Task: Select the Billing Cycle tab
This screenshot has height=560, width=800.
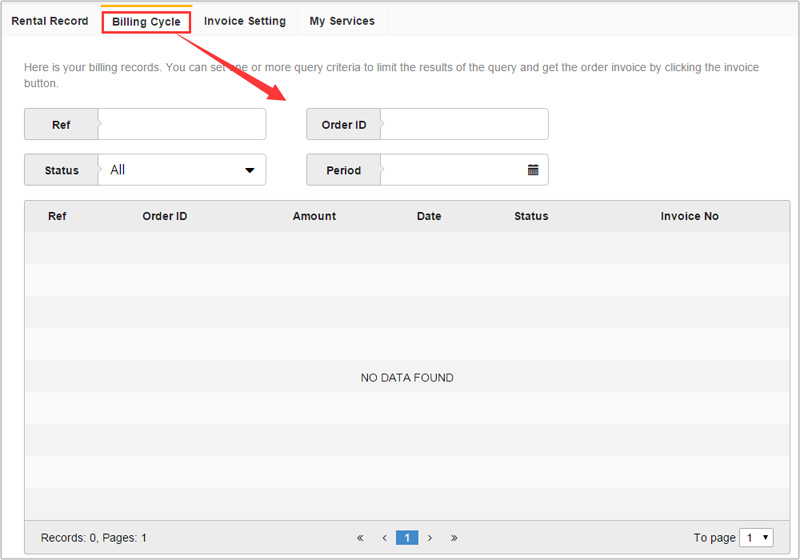Action: point(146,21)
